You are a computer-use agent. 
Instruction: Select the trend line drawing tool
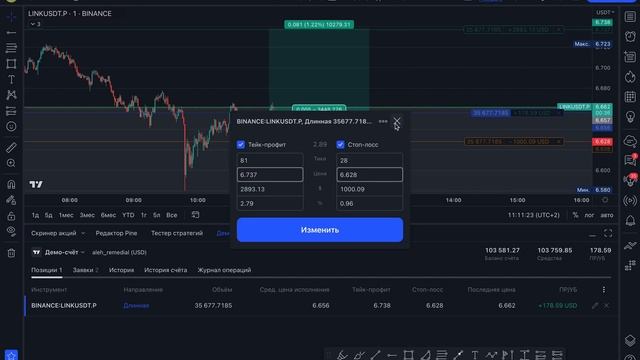click(x=11, y=33)
